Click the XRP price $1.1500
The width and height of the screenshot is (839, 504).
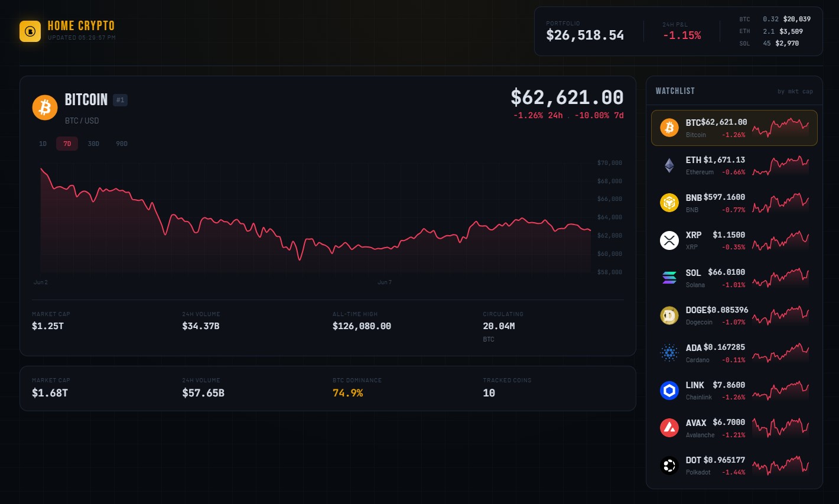(x=729, y=235)
